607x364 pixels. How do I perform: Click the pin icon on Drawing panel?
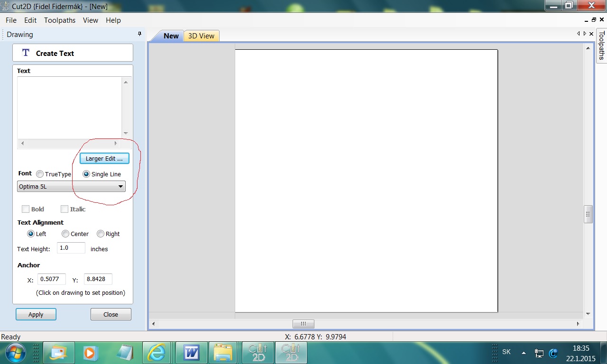coord(139,34)
